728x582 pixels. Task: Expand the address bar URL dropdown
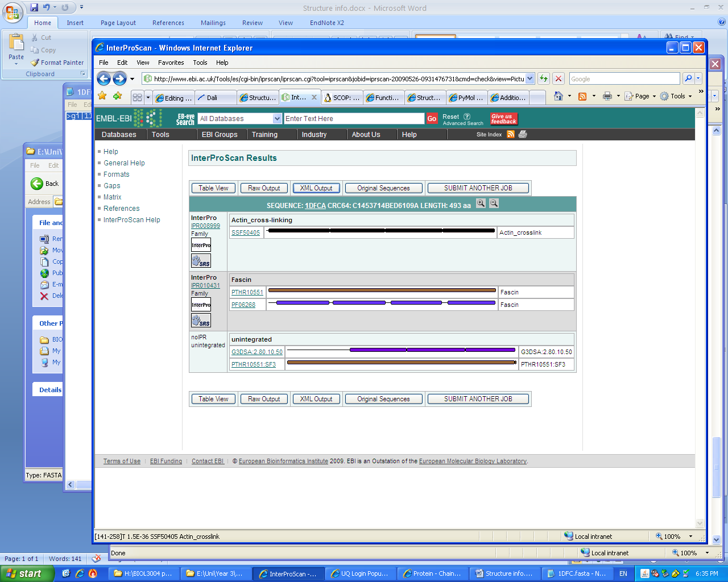530,78
